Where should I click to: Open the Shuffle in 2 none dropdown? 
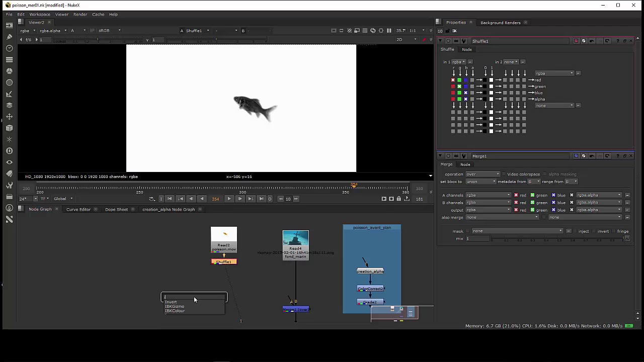[x=511, y=62]
